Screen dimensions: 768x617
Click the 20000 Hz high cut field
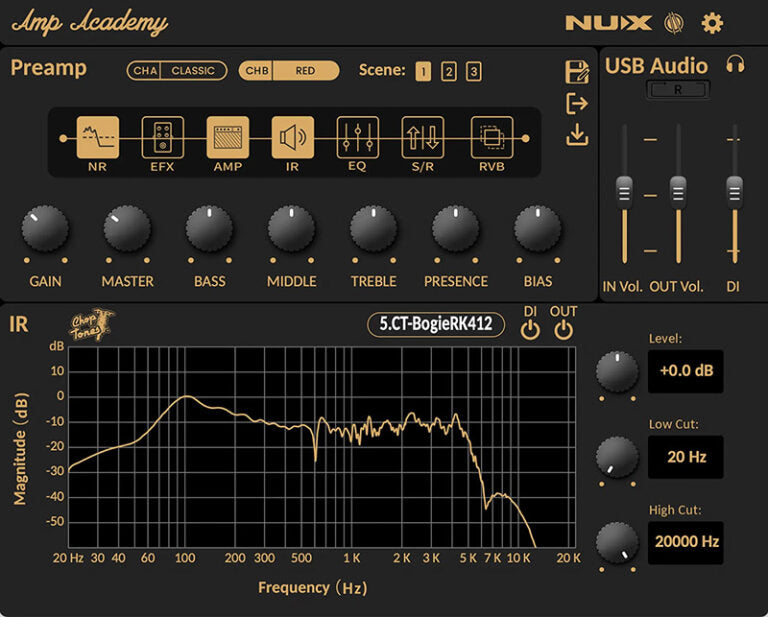click(x=686, y=543)
